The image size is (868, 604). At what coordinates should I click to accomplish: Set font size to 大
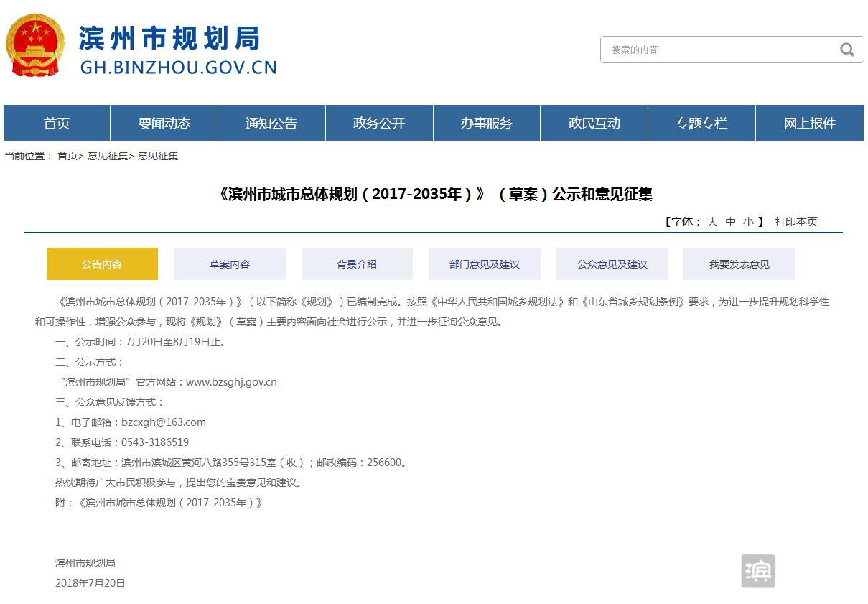point(712,221)
